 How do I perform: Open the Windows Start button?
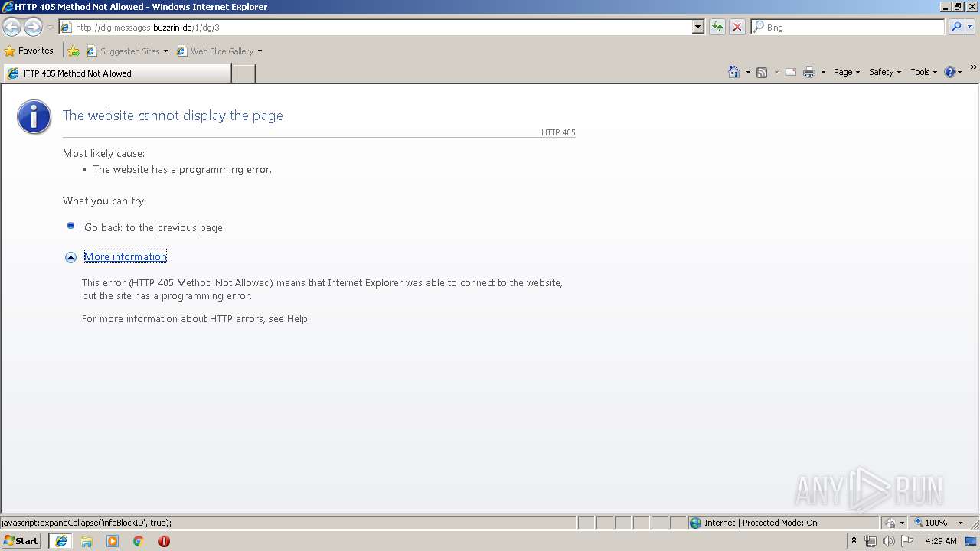click(21, 541)
